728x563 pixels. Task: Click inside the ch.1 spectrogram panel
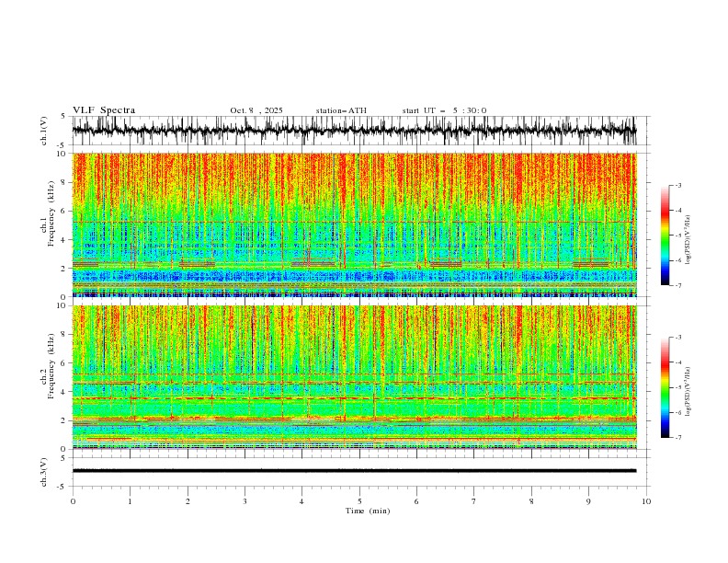354,224
